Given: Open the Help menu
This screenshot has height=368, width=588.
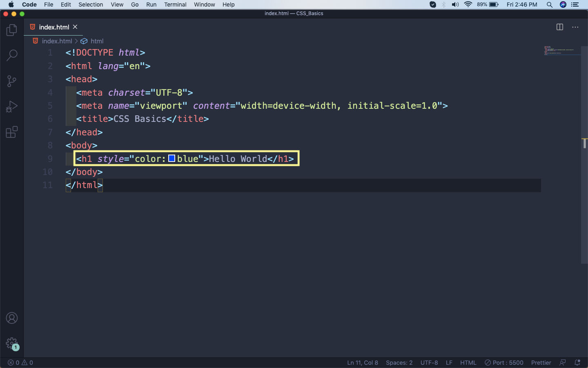Looking at the screenshot, I should point(228,4).
